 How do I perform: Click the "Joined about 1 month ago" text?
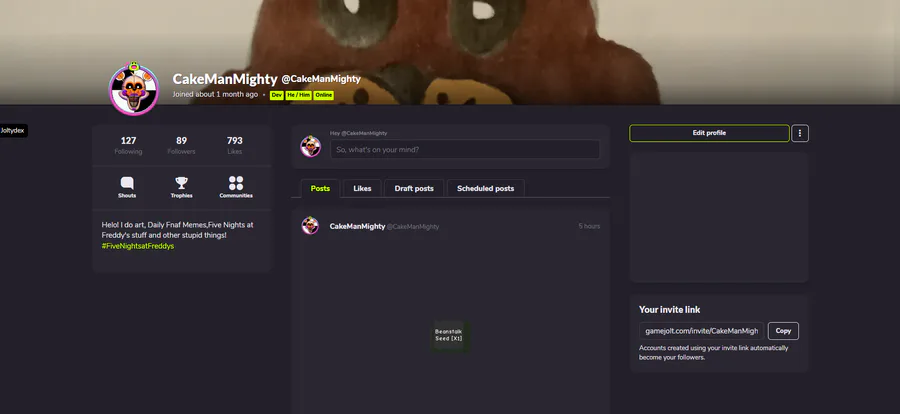pos(215,94)
